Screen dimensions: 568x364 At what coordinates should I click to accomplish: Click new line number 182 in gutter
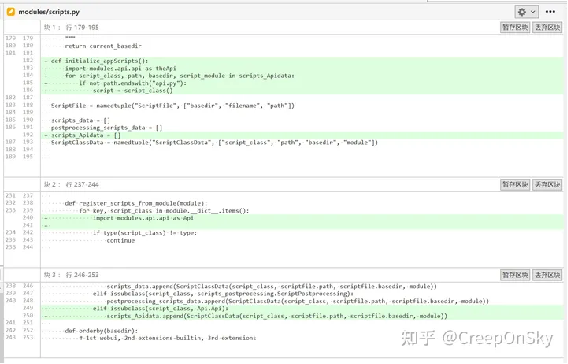[x=28, y=60]
